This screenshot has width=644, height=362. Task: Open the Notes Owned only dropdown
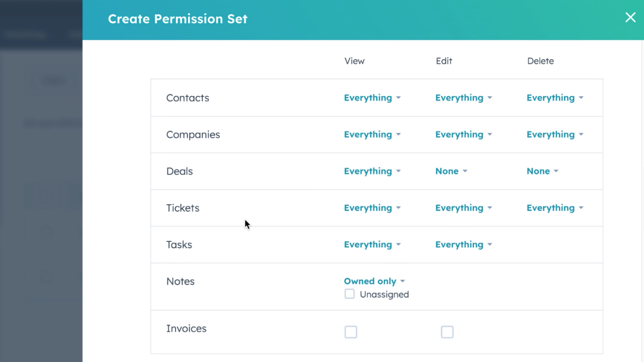(x=374, y=281)
